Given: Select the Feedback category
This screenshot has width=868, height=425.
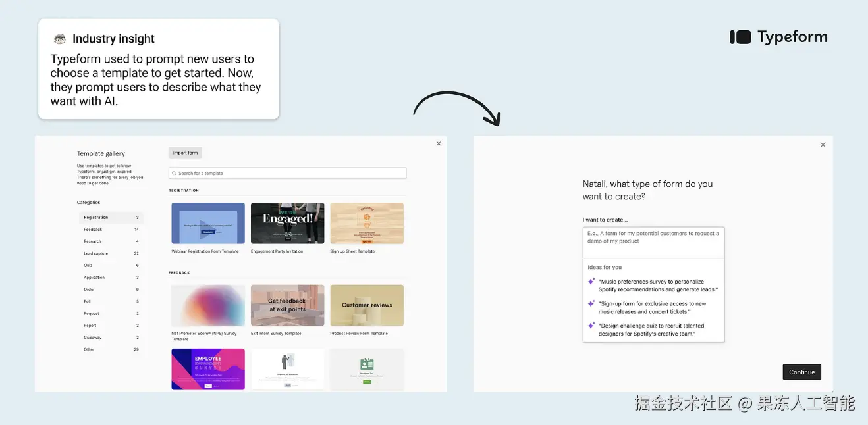Looking at the screenshot, I should tap(111, 230).
